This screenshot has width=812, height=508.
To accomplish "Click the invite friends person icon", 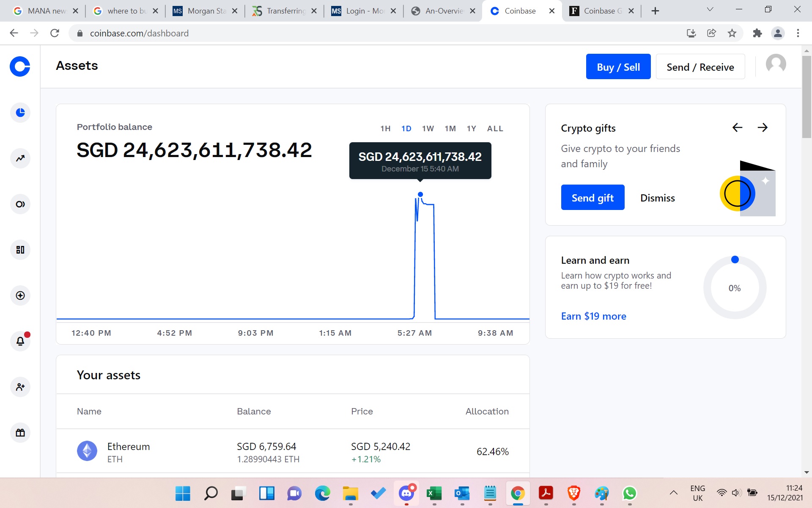I will pyautogui.click(x=20, y=387).
